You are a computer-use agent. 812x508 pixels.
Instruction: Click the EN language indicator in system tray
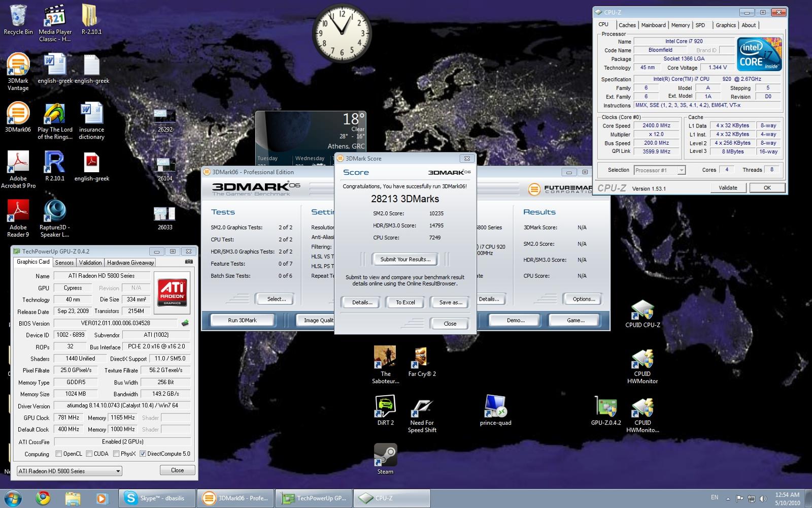[715, 497]
